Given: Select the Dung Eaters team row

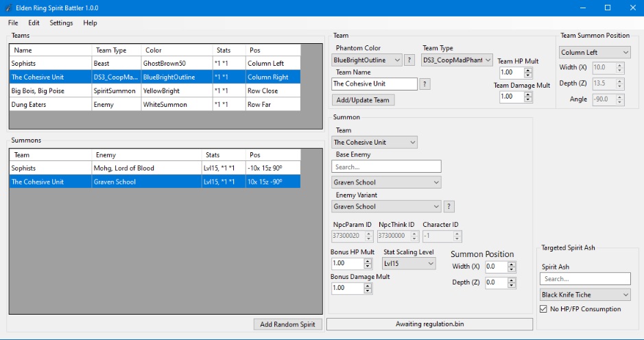Looking at the screenshot, I should 155,104.
